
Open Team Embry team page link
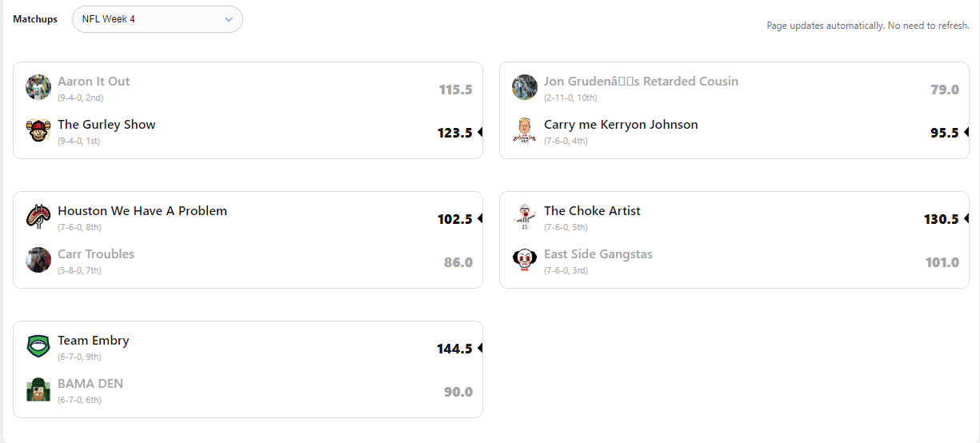(x=93, y=341)
